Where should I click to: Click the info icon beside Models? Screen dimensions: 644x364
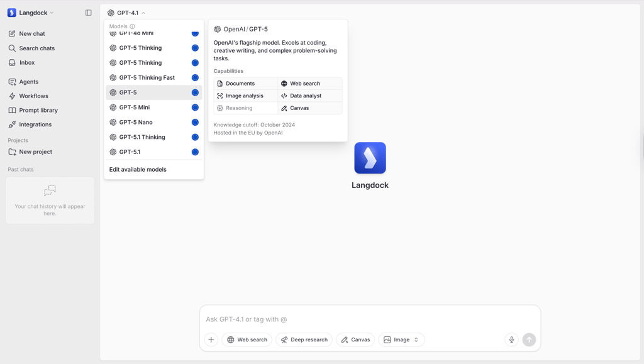132,26
